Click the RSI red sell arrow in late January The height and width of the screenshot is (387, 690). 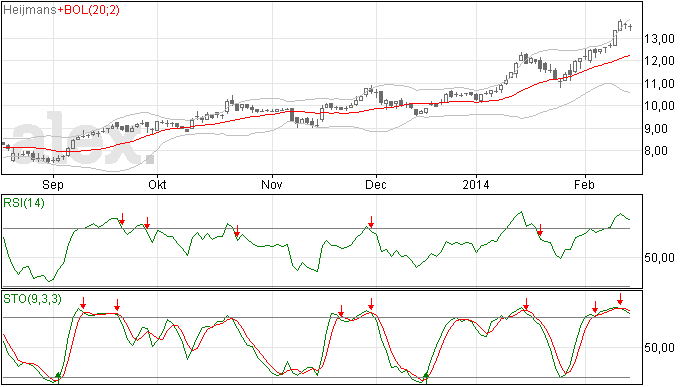(x=540, y=229)
